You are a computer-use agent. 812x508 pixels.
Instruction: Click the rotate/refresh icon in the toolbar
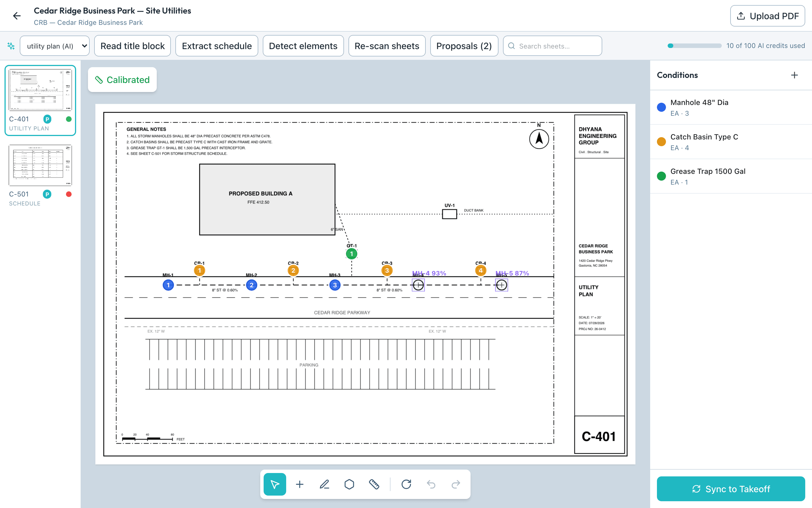pyautogui.click(x=406, y=484)
